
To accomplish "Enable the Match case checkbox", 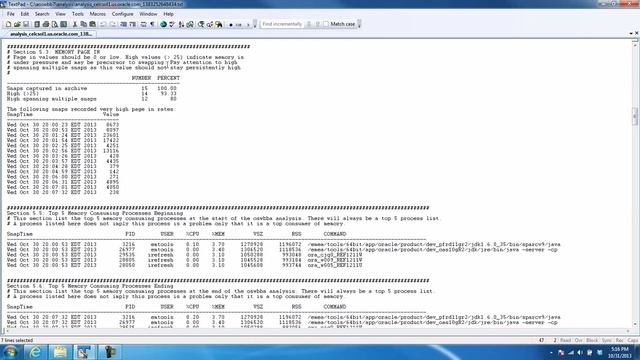I will point(325,24).
